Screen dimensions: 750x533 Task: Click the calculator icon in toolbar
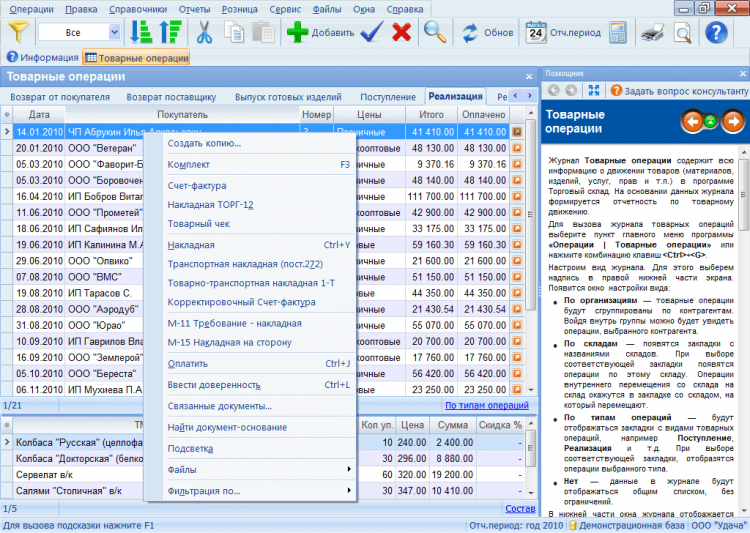coord(617,32)
